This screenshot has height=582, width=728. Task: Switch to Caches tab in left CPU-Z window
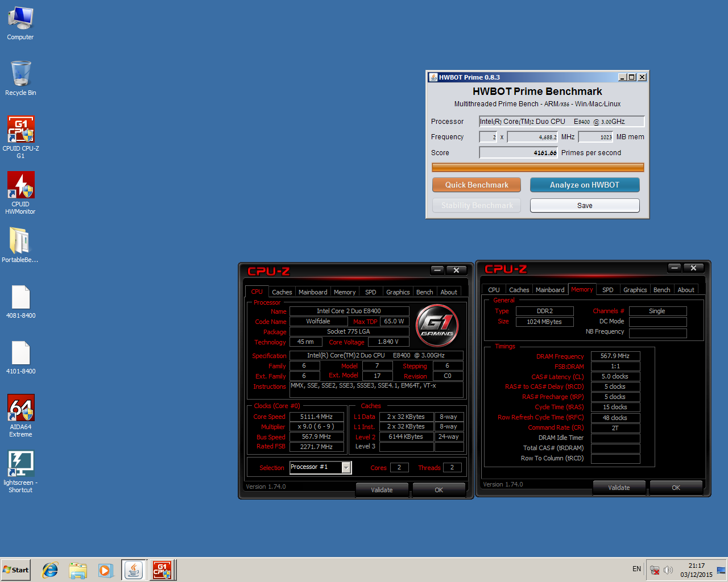pyautogui.click(x=282, y=292)
